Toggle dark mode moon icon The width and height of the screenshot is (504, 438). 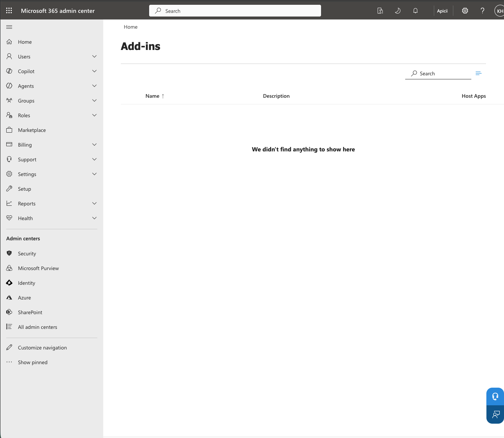(398, 11)
